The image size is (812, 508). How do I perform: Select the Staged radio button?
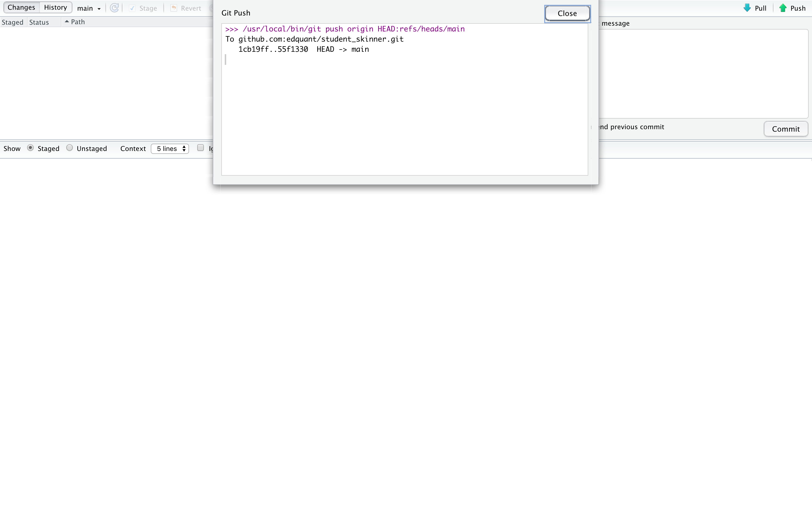[30, 148]
